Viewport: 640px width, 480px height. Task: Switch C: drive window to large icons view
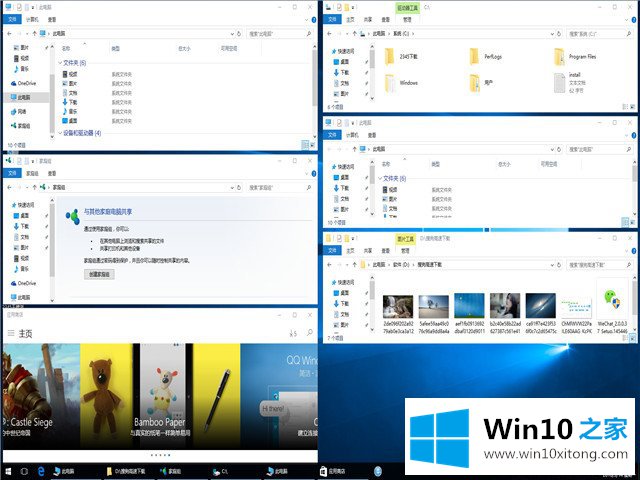tap(633, 107)
